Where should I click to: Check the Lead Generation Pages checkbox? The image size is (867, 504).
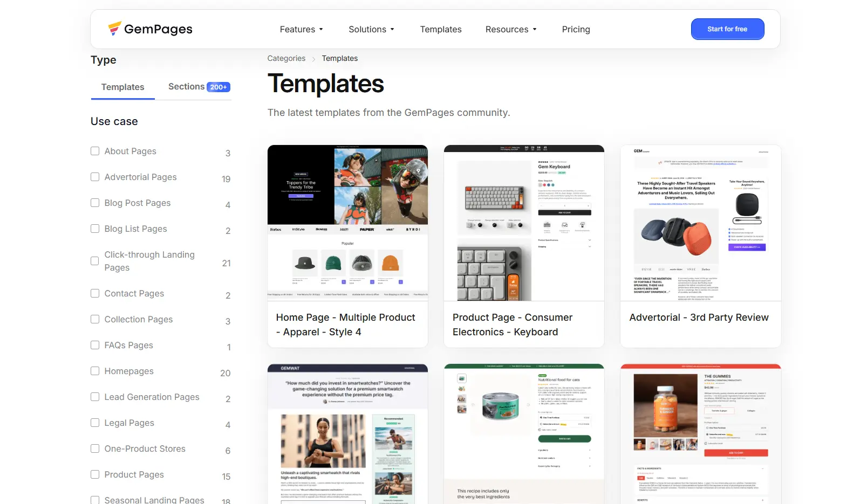(x=95, y=397)
